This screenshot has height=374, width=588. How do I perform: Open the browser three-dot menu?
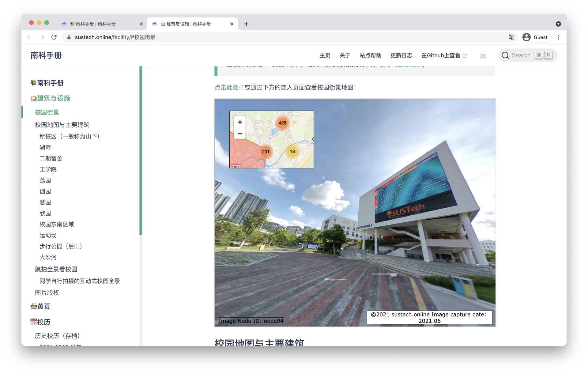click(558, 37)
